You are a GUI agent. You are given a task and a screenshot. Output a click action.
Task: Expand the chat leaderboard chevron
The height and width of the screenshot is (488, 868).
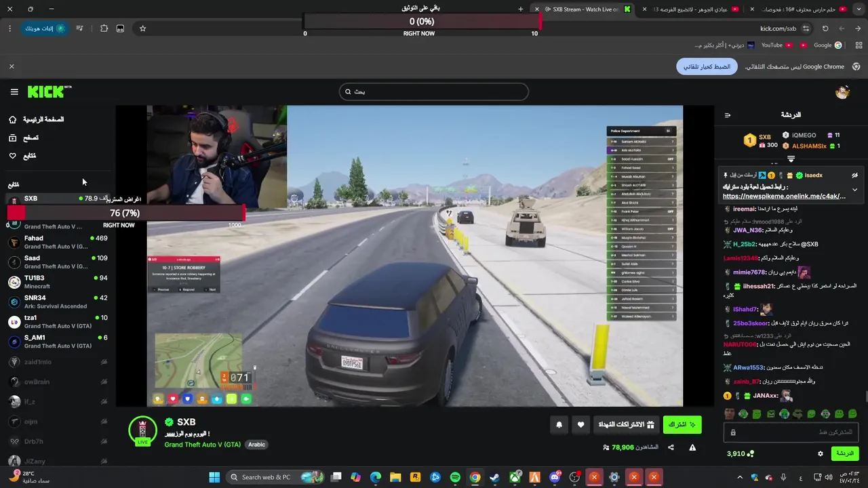pyautogui.click(x=791, y=159)
